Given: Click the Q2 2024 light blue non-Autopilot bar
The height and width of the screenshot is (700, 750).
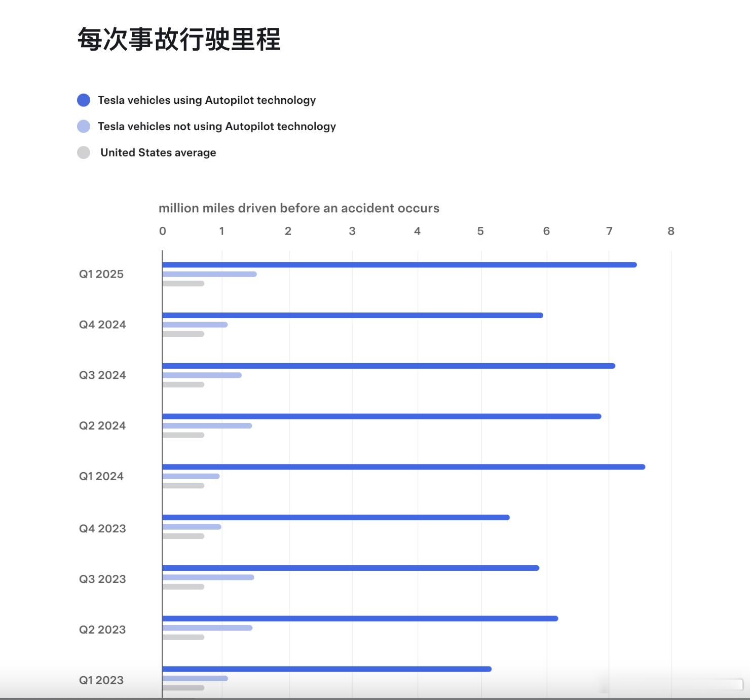Looking at the screenshot, I should [x=207, y=425].
